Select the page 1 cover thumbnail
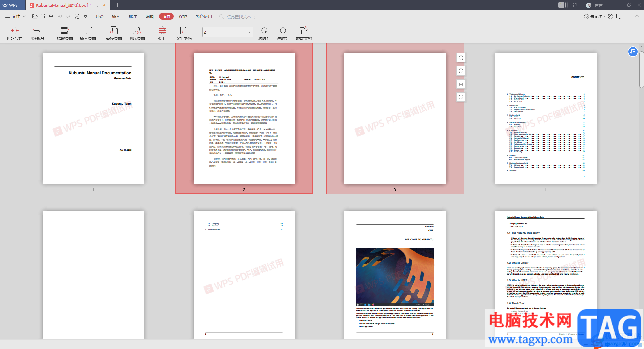The height and width of the screenshot is (349, 644). pos(93,118)
